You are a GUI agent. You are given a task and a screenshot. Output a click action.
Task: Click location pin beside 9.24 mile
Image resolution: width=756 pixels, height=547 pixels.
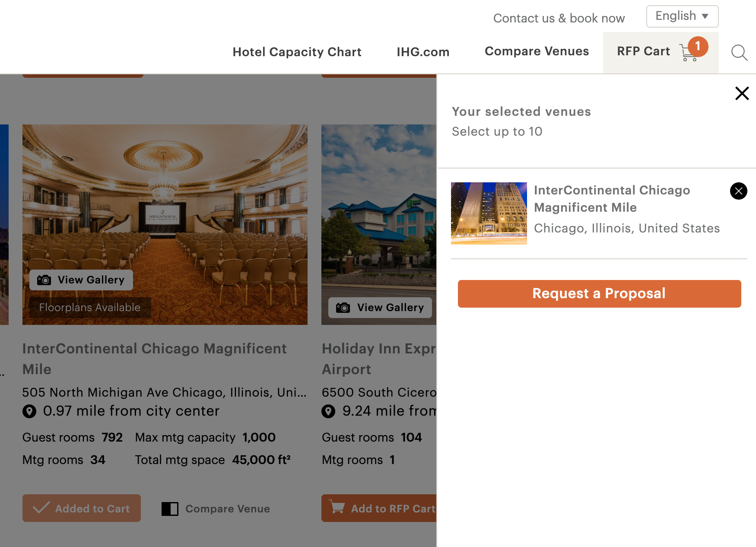click(x=328, y=411)
